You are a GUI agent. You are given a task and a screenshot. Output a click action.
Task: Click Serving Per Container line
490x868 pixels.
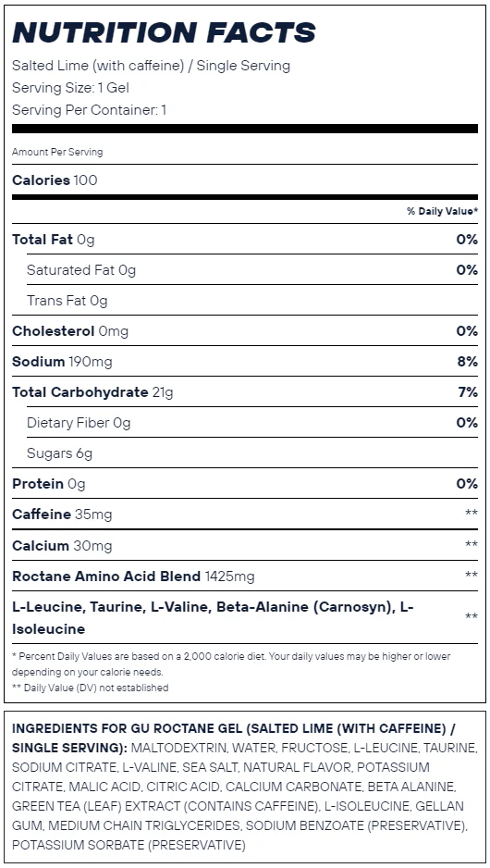click(89, 109)
